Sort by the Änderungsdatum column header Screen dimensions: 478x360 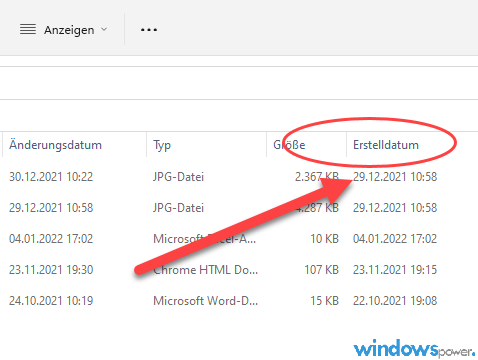point(55,145)
